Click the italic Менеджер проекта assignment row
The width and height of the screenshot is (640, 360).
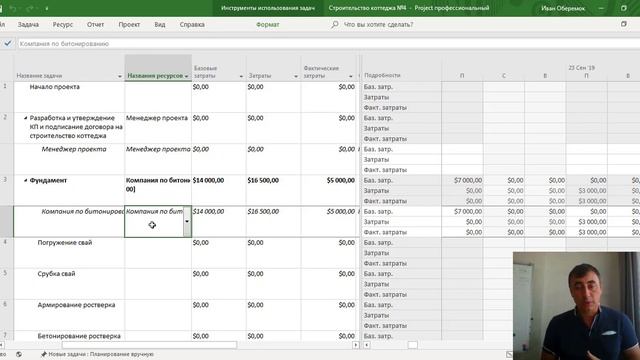pos(74,149)
